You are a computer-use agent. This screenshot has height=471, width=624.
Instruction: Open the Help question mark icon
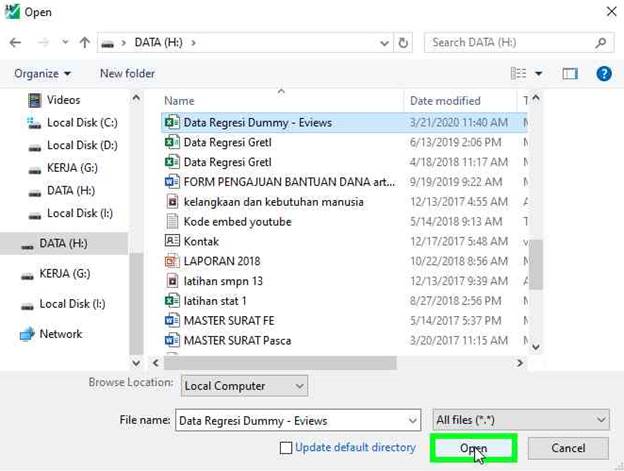pos(603,73)
